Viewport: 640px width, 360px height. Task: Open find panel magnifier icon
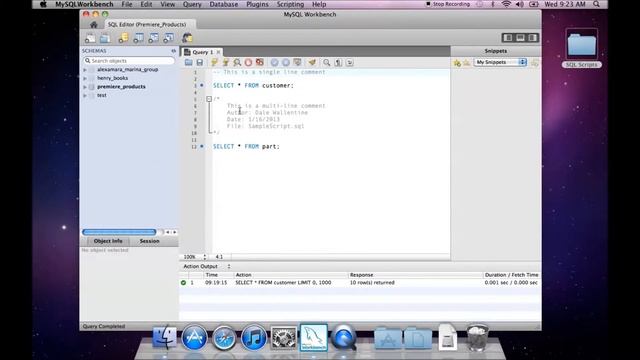[x=327, y=62]
